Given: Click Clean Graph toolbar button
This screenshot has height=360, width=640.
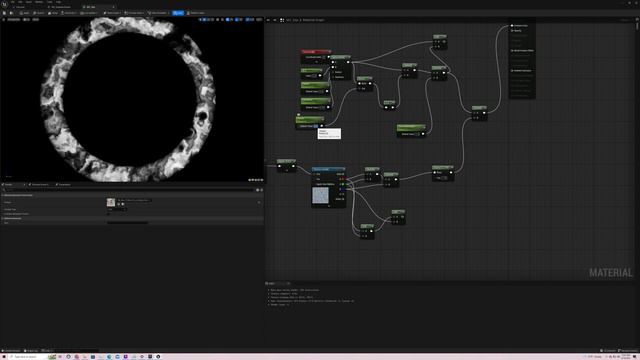Looking at the screenshot, I should [112, 13].
